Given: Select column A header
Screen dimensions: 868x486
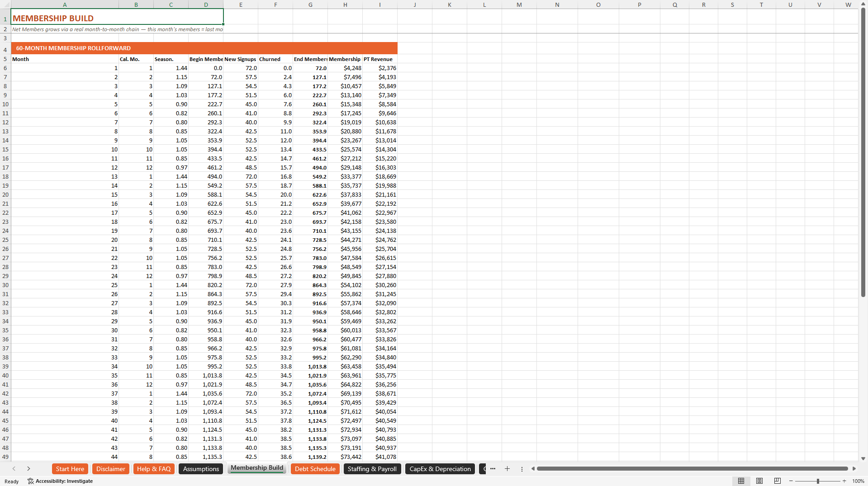Looking at the screenshot, I should (65, 5).
